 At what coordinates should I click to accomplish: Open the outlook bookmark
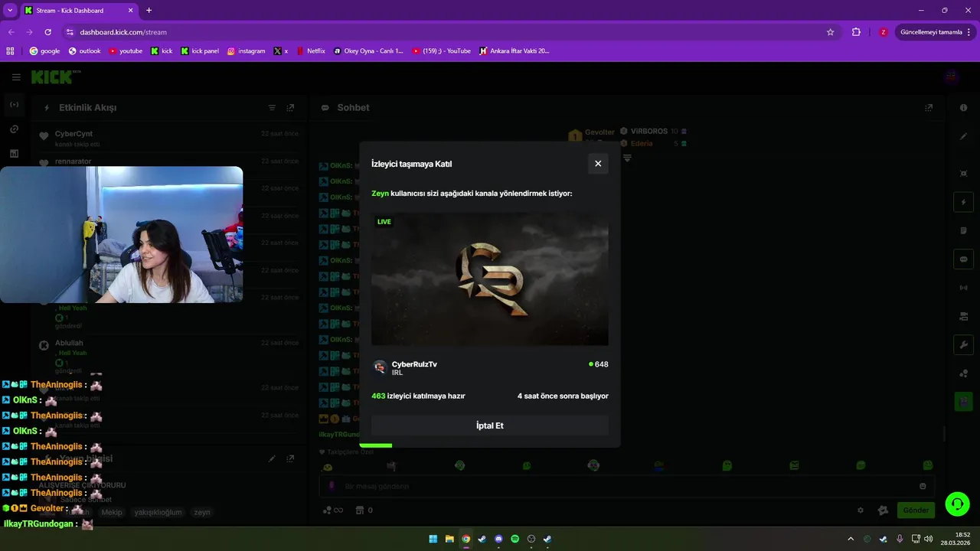tap(84, 51)
